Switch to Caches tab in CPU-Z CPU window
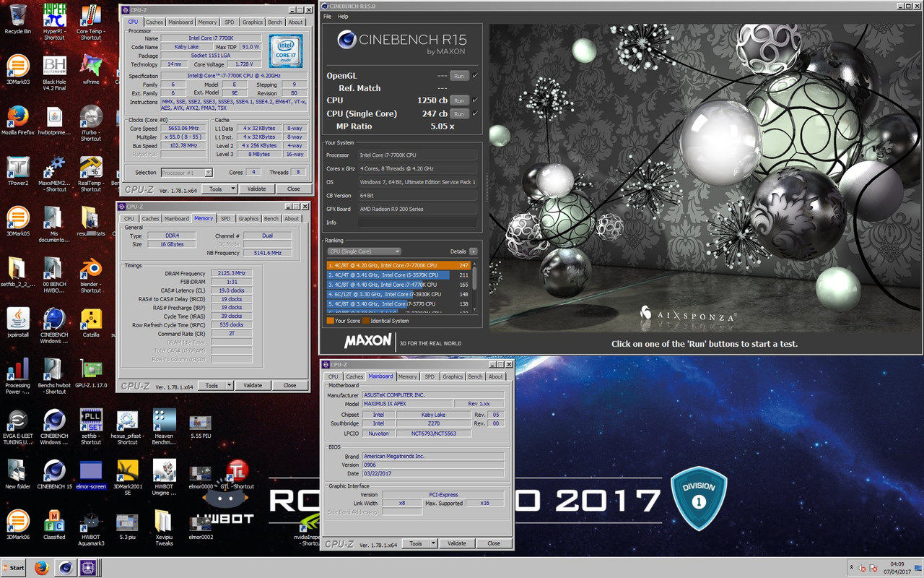 click(x=154, y=22)
